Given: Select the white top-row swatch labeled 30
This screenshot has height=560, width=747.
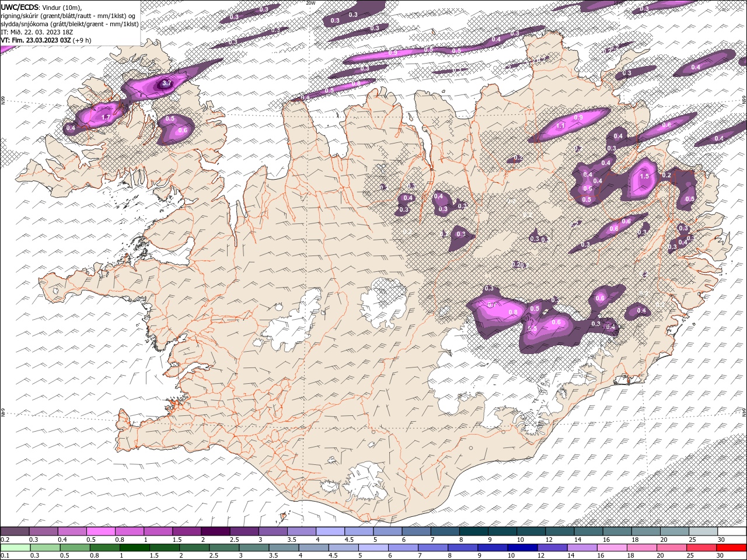Looking at the screenshot, I should [x=731, y=531].
